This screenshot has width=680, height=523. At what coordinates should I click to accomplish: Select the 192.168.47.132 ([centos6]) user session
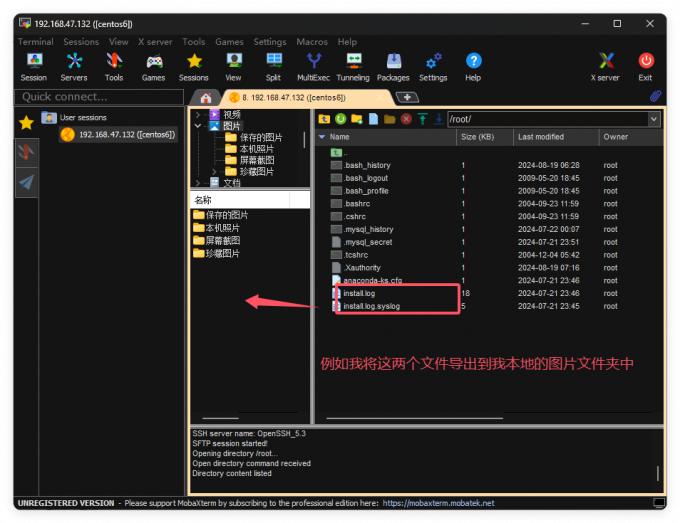click(119, 134)
